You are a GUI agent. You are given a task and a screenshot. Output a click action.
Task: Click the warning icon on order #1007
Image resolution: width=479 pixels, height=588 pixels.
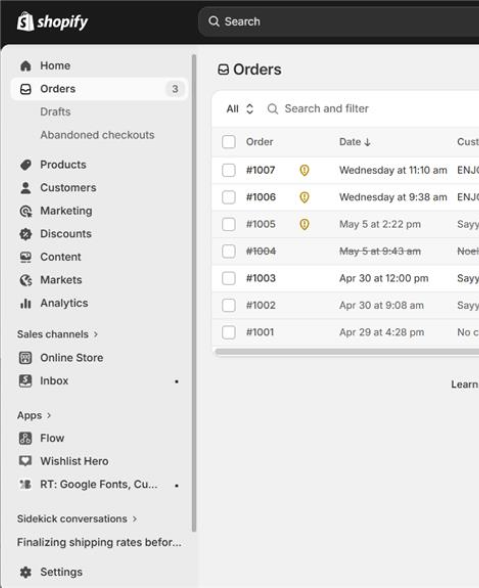(304, 170)
